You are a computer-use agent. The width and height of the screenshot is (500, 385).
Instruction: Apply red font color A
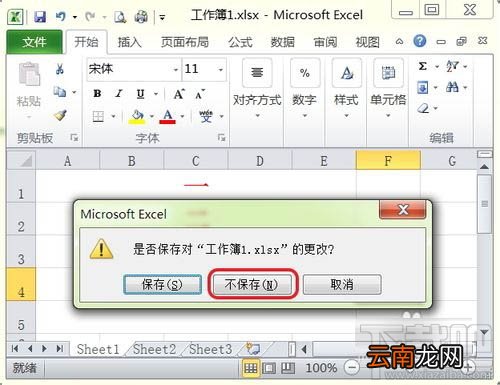167,117
